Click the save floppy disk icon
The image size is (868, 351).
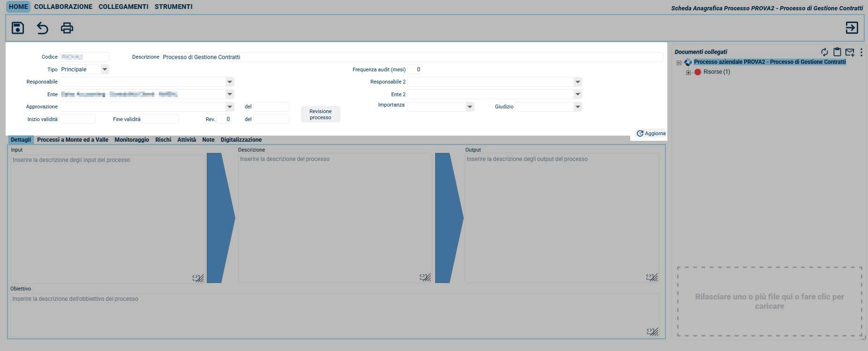click(18, 28)
